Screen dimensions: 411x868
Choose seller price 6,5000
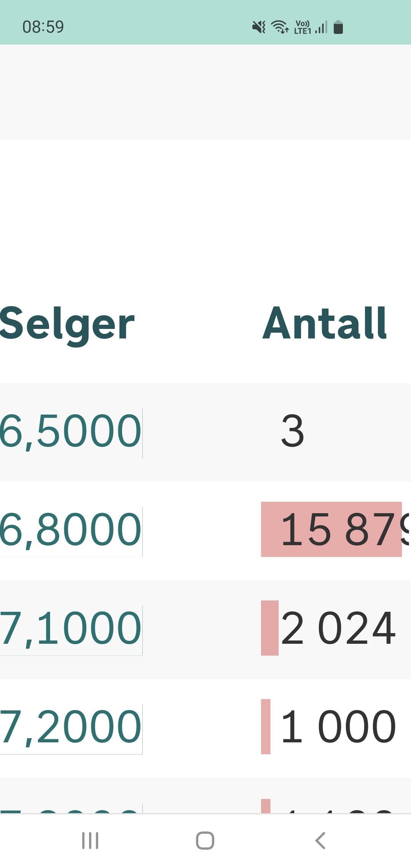point(71,431)
